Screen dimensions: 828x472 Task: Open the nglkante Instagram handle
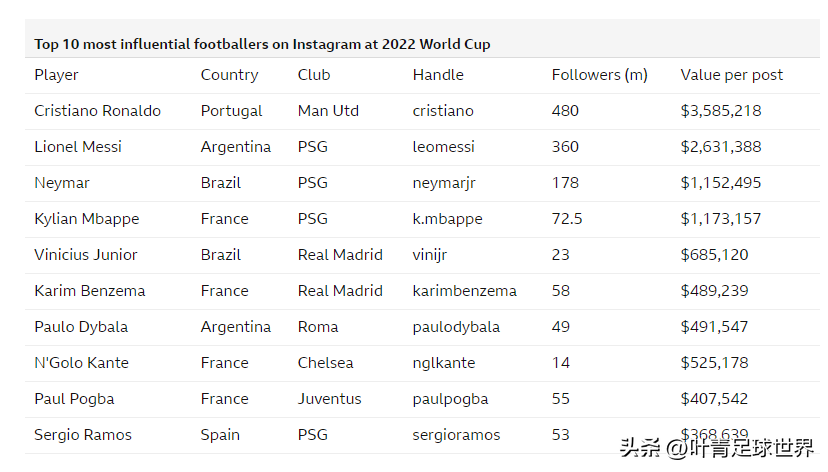[x=444, y=363]
